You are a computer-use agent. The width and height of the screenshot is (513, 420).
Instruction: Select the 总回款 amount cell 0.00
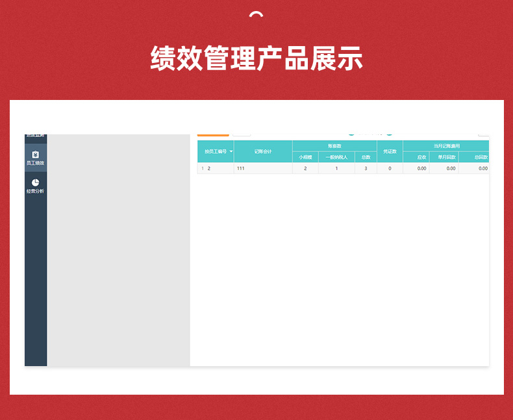(474, 169)
